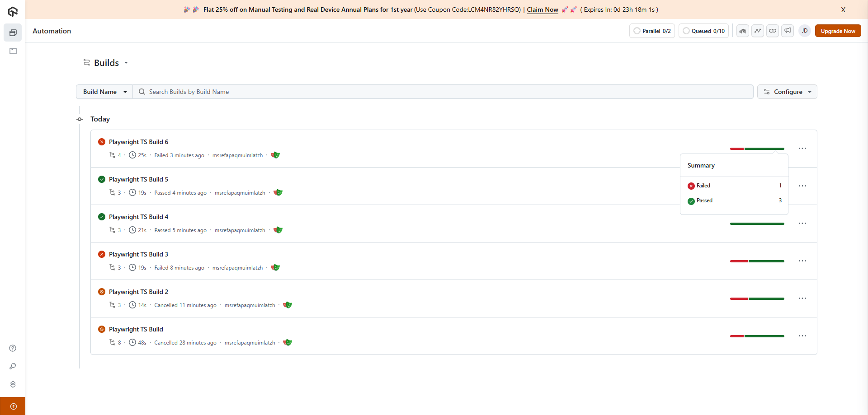
Task: Click the tunnel icon in the header
Action: [x=743, y=31]
